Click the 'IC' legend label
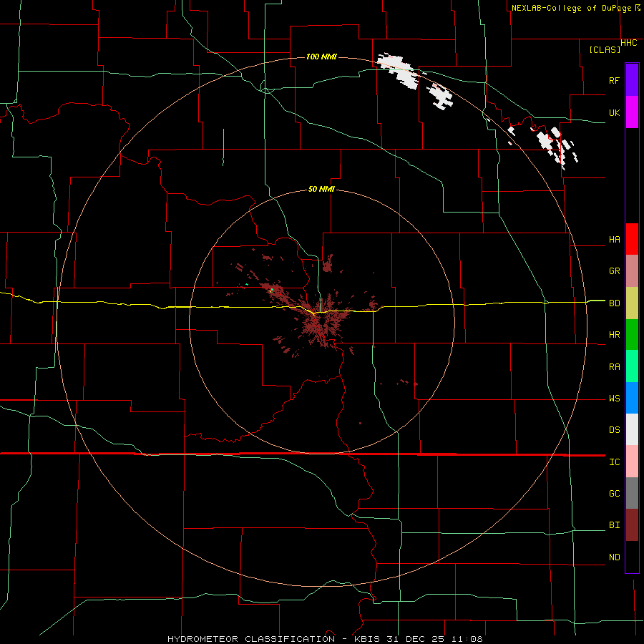Image resolution: width=644 pixels, height=644 pixels. click(x=614, y=462)
